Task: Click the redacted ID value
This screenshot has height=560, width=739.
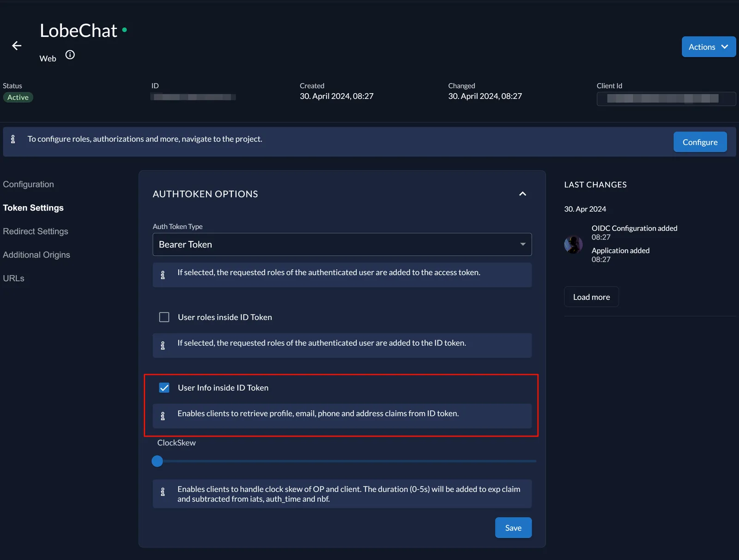Action: pos(193,97)
